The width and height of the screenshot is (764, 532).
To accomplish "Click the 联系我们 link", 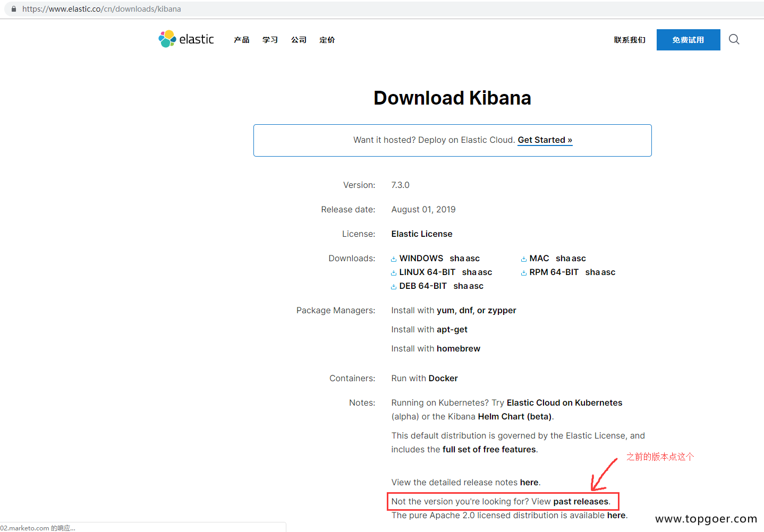I will tap(629, 39).
